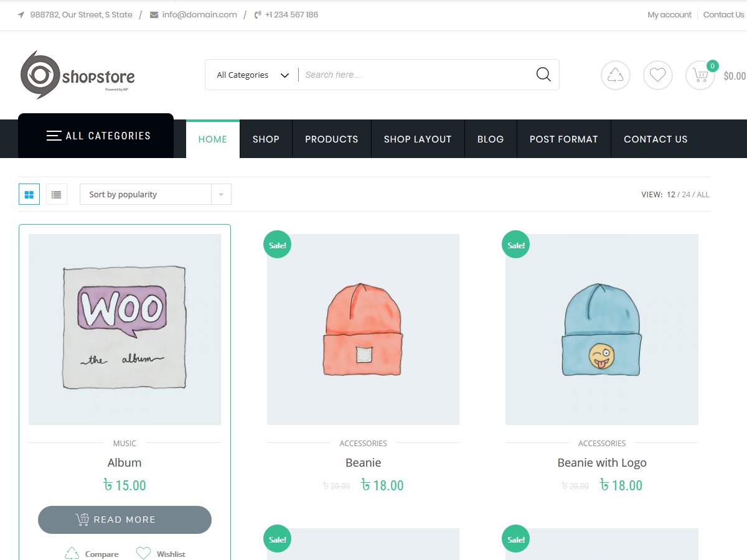The image size is (747, 560).
Task: Open the search by clicking the magnifier icon
Action: click(543, 74)
